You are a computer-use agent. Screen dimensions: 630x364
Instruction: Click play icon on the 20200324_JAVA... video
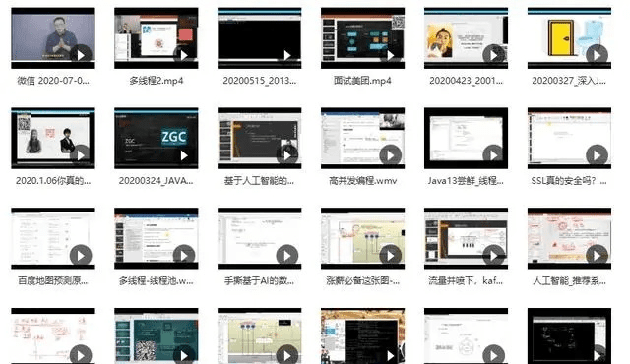[184, 155]
